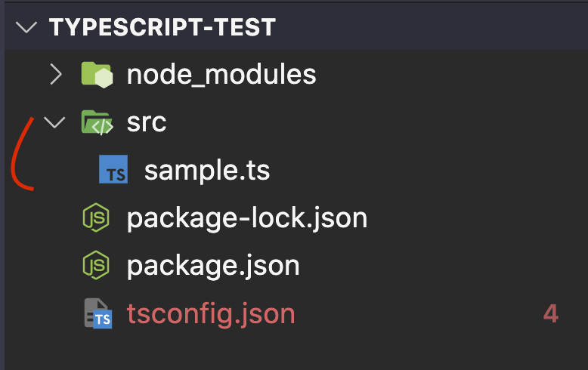Open the package.json file
The width and height of the screenshot is (588, 370).
click(213, 267)
